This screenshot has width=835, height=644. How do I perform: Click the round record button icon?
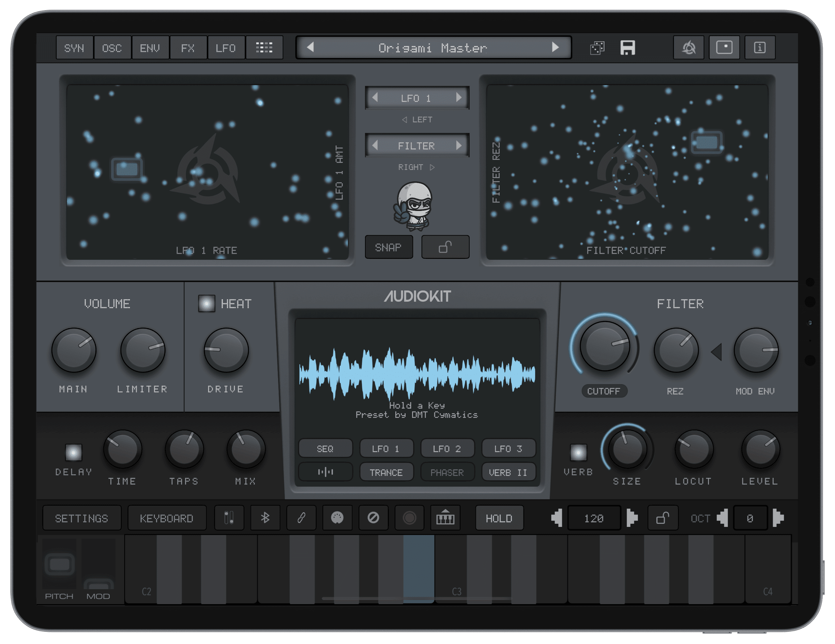pos(409,518)
